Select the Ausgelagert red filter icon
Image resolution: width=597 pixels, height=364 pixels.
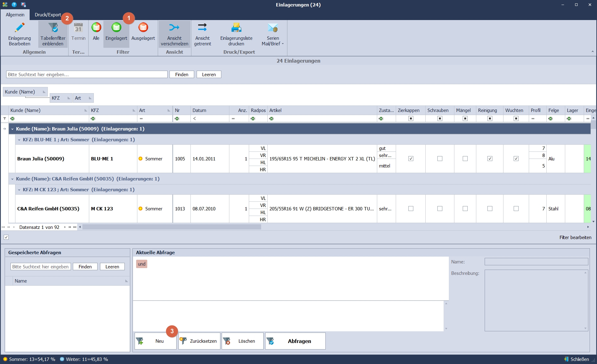143,28
